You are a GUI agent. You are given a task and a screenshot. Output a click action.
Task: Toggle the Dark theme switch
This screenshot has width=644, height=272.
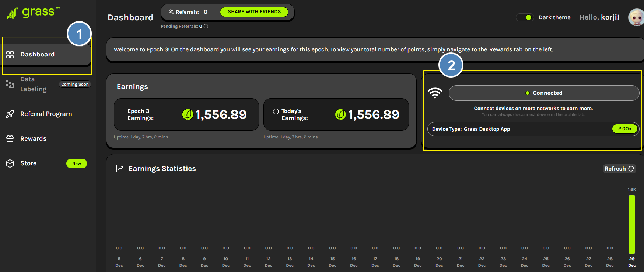click(x=525, y=17)
